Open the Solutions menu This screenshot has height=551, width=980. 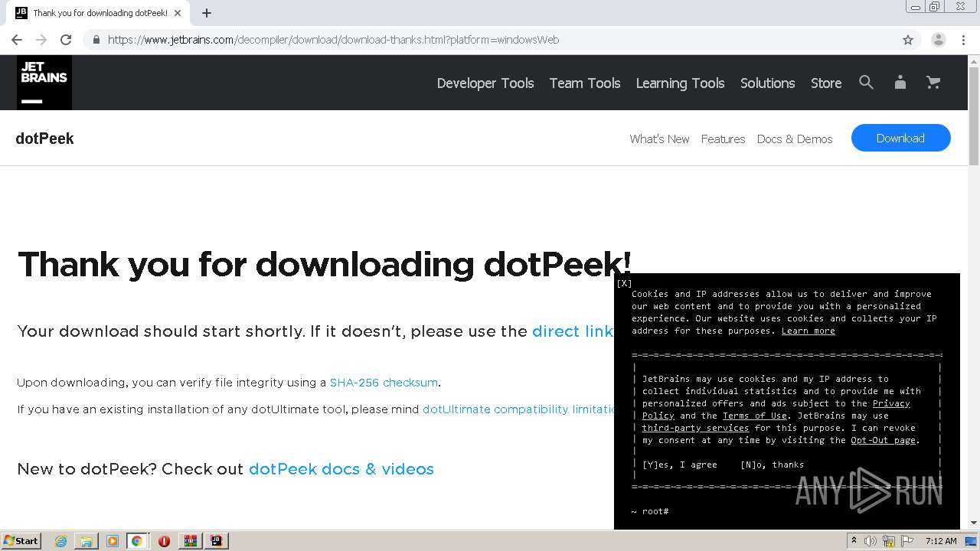tap(768, 83)
